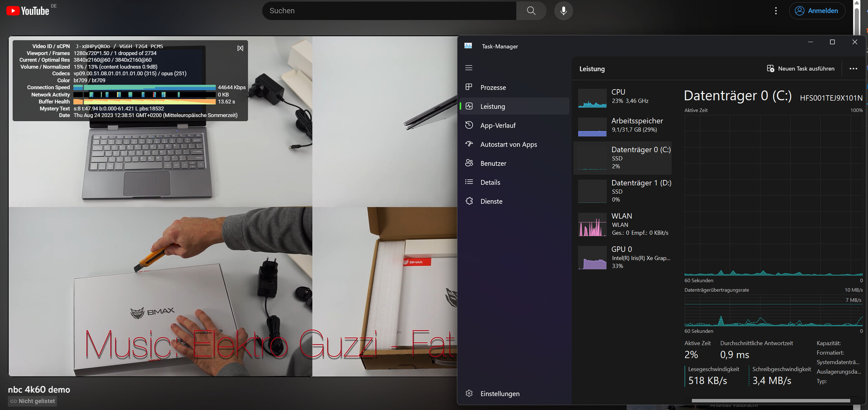Select the WLAN performance entry
The image size is (868, 410).
pos(623,224)
